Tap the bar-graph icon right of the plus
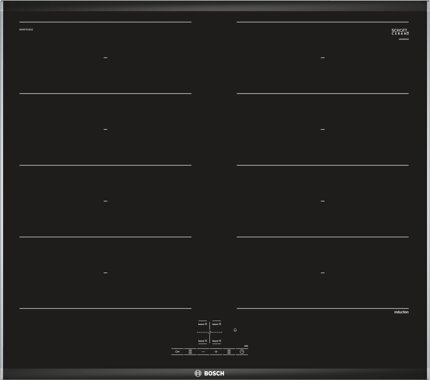The height and width of the screenshot is (380, 430). point(229,352)
